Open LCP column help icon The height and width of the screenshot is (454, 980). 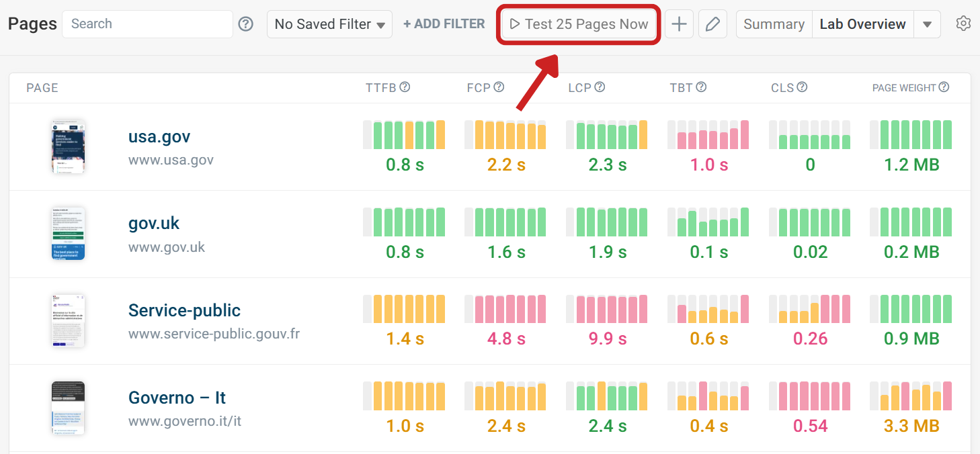point(600,87)
